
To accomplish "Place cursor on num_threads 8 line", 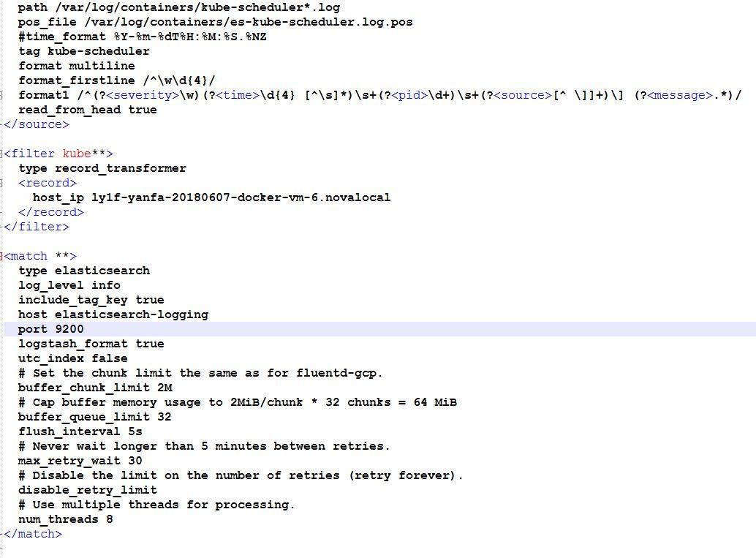I will tap(66, 519).
